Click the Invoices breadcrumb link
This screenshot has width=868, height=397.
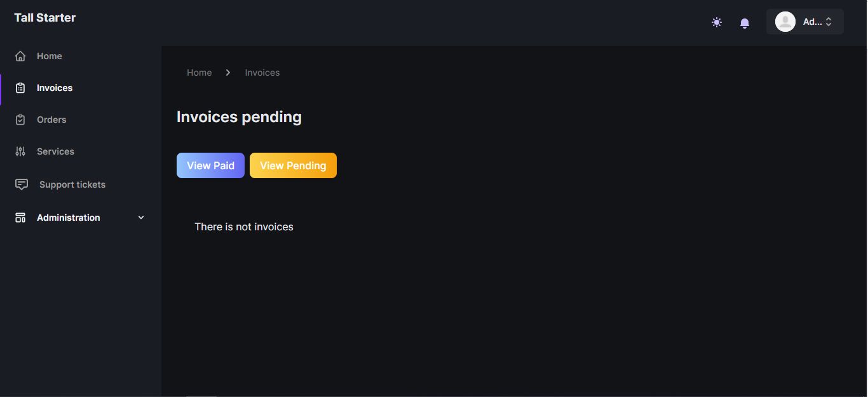pos(262,73)
